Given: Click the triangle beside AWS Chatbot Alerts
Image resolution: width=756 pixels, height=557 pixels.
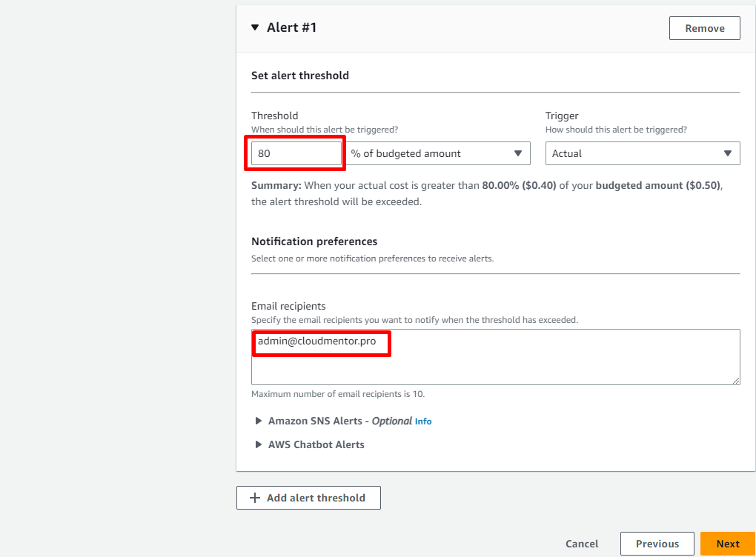Looking at the screenshot, I should [259, 444].
